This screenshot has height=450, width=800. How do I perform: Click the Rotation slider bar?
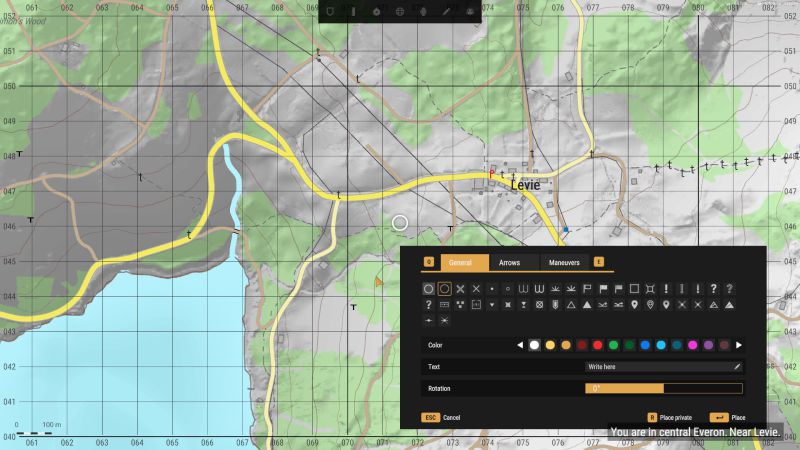pos(663,388)
